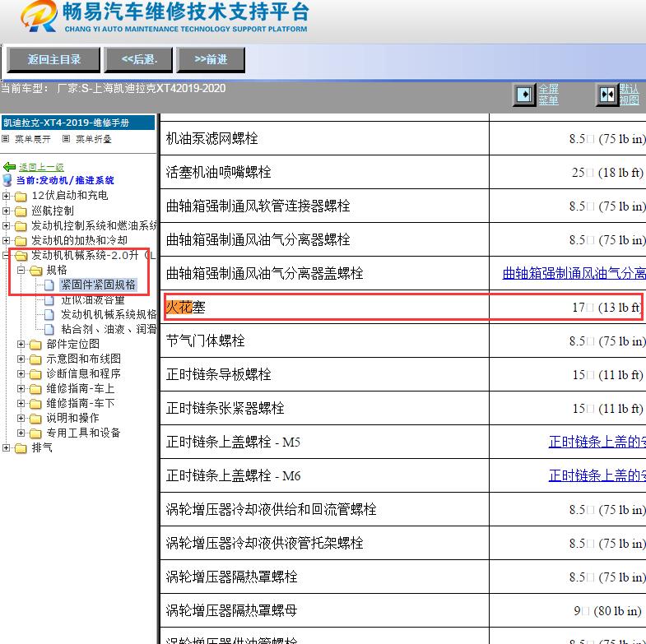Viewport: 646px width, 644px height.
Task: Go forward with the >>前进 button
Action: [211, 60]
